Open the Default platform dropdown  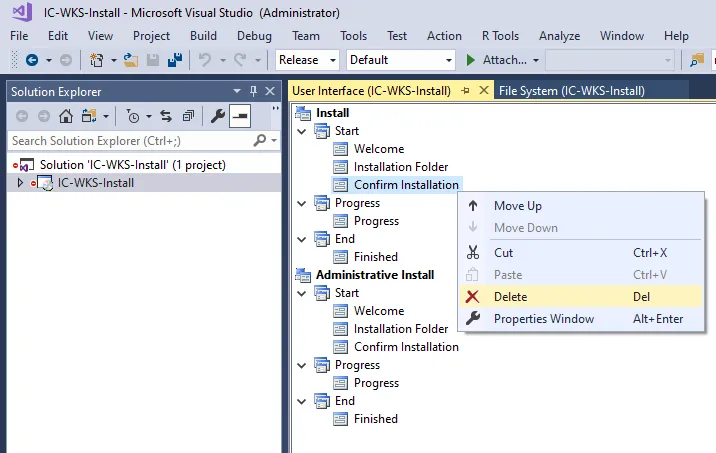coord(449,60)
